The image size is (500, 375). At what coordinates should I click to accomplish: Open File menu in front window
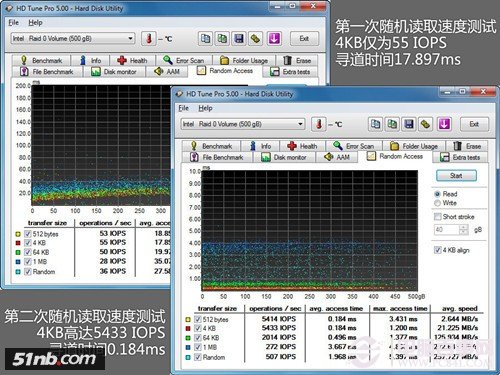click(x=184, y=108)
